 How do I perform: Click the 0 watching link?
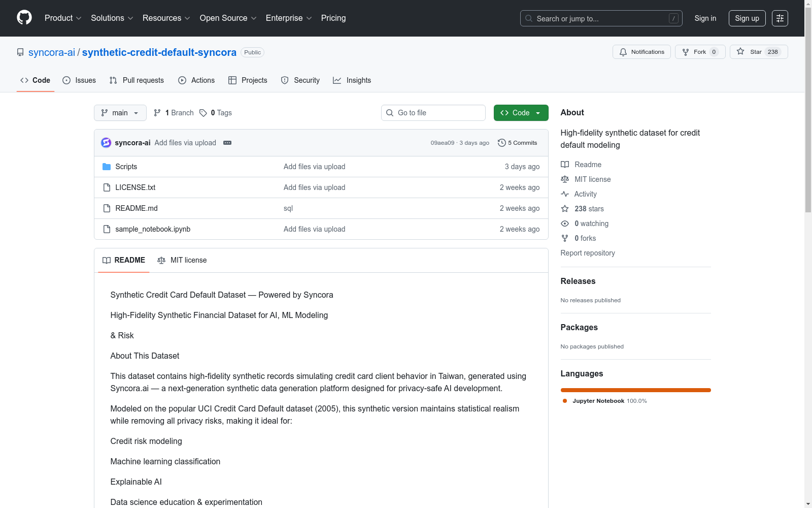[x=592, y=224]
